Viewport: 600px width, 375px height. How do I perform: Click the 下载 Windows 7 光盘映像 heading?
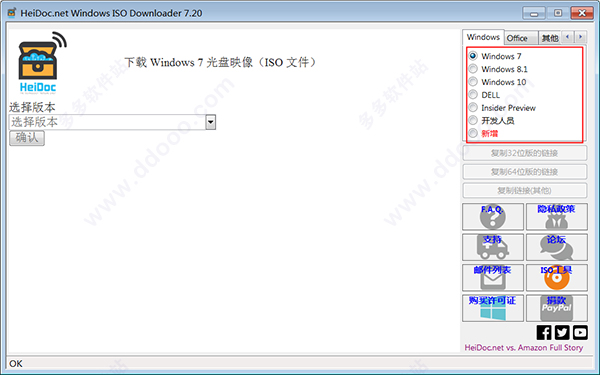[221, 62]
